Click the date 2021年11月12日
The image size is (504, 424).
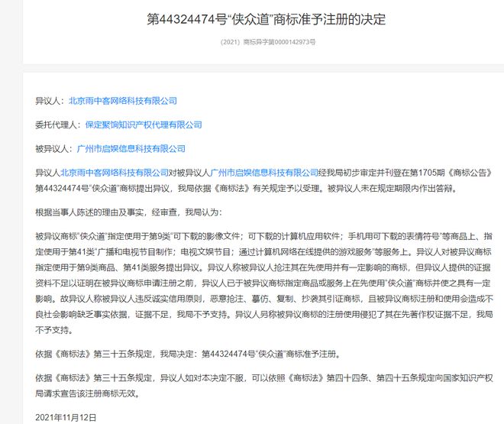66,418
